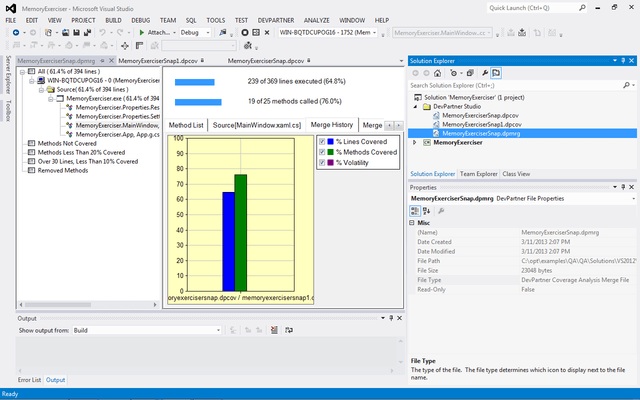Open the ANALYZE menu

(x=316, y=20)
